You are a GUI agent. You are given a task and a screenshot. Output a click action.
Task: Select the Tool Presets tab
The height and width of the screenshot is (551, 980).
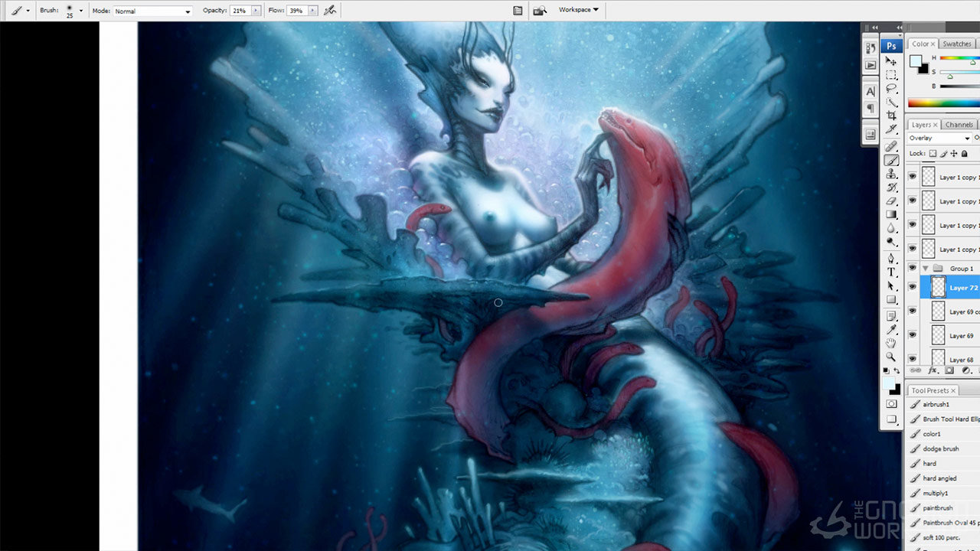933,390
